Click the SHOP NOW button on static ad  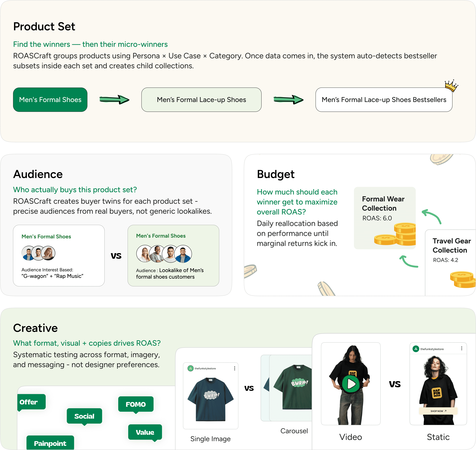coord(438,411)
